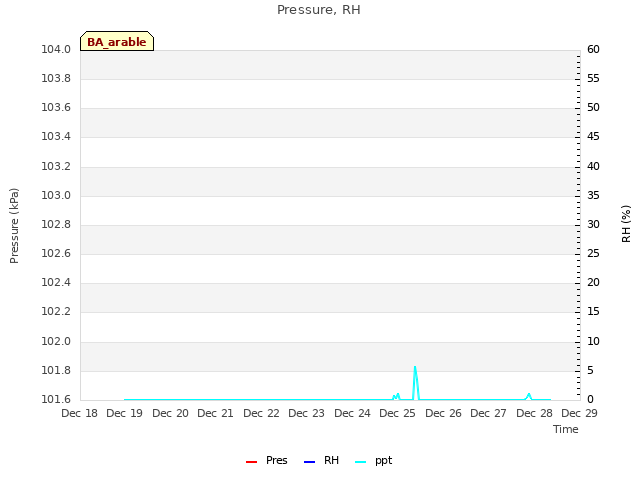Click the 15 RH axis value
Viewport: 640px width, 480px height.
click(x=593, y=311)
